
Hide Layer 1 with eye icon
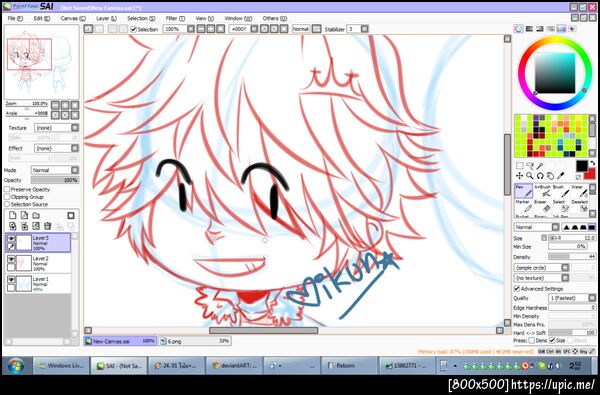coord(11,279)
